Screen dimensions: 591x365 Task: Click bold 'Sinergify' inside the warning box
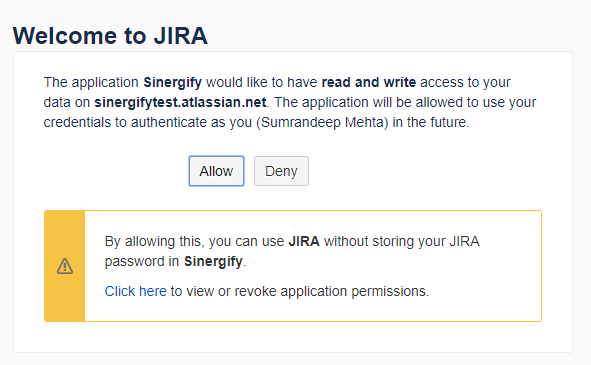[x=213, y=261]
